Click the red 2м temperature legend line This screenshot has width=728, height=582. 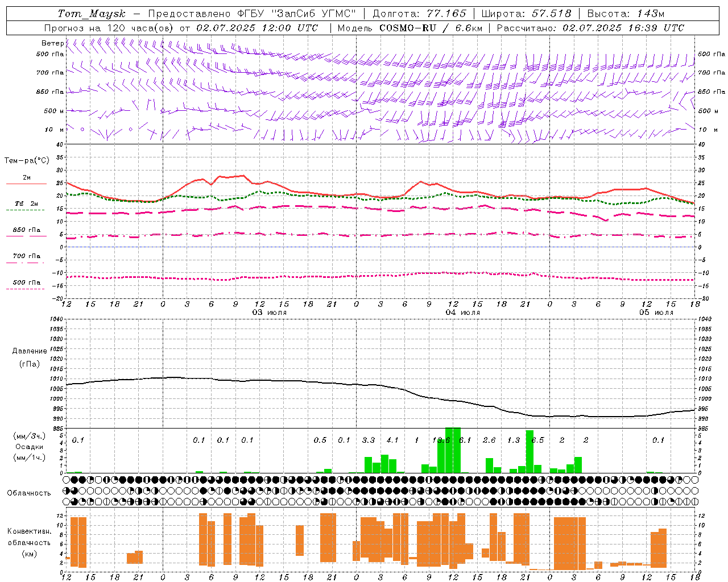point(26,184)
